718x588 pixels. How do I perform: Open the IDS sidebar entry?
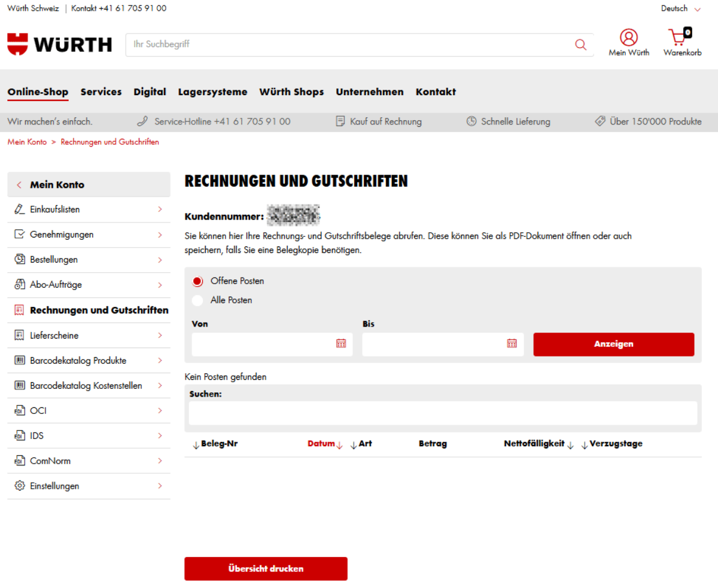(89, 436)
